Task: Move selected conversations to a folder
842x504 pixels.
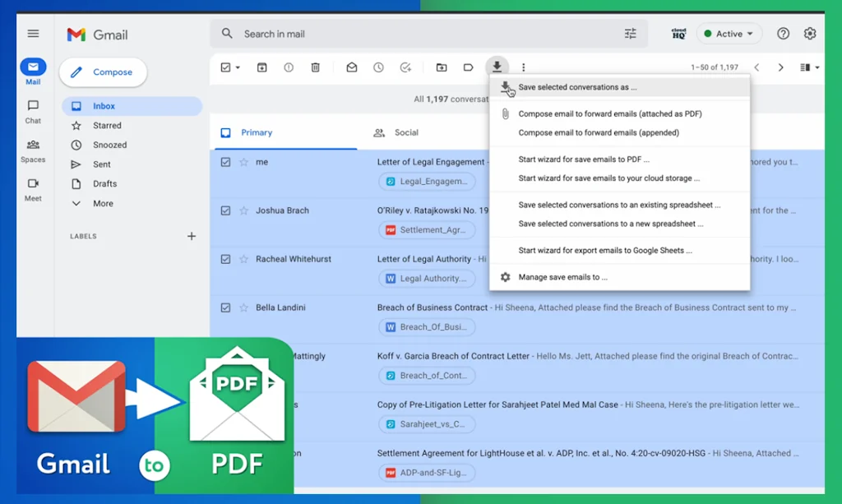Action: [x=442, y=67]
